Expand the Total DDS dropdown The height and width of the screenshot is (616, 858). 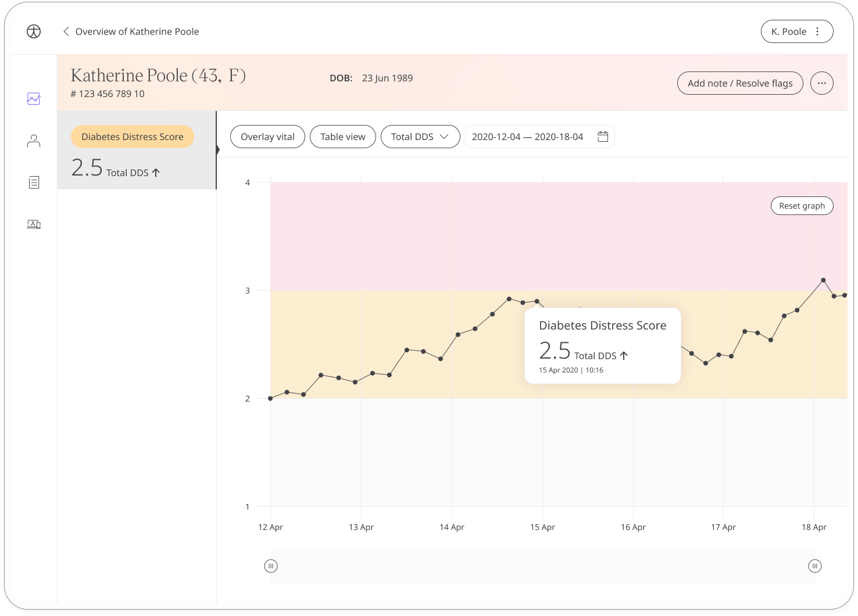(x=420, y=137)
